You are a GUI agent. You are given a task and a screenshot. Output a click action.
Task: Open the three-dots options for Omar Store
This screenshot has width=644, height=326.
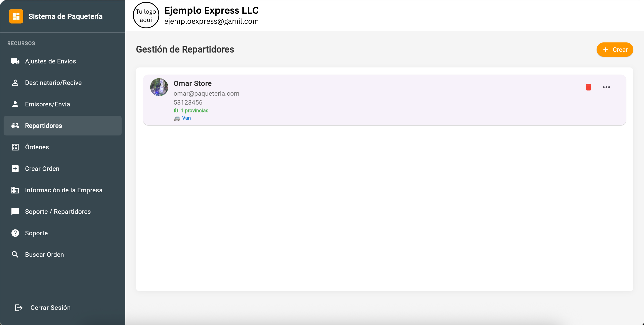(x=606, y=87)
